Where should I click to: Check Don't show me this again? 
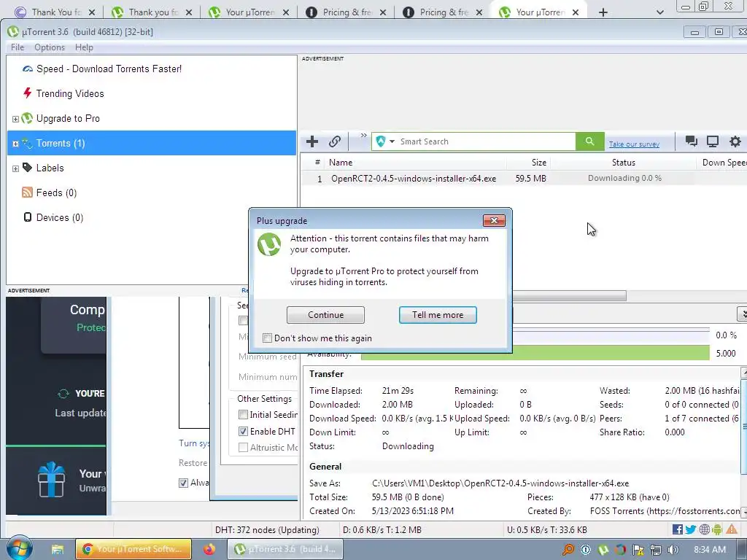click(267, 338)
